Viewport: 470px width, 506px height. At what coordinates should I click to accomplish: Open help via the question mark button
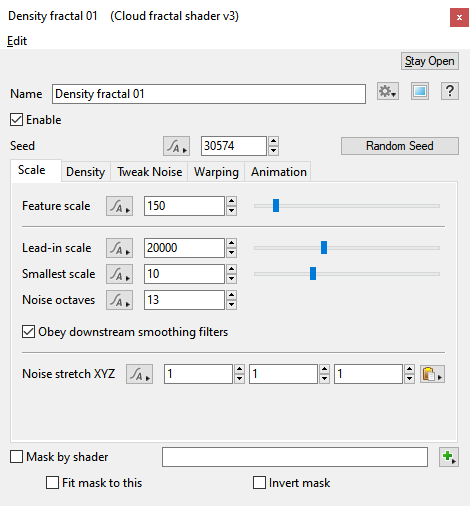450,91
